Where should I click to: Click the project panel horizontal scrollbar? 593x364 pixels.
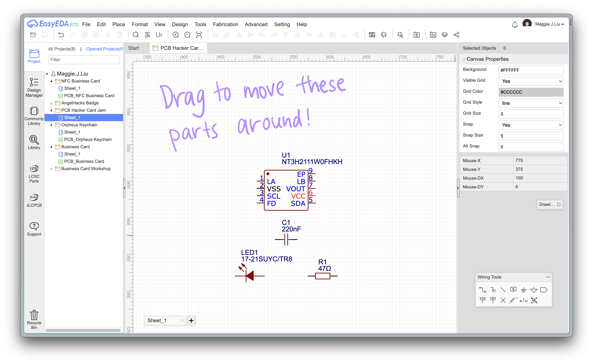pyautogui.click(x=83, y=330)
